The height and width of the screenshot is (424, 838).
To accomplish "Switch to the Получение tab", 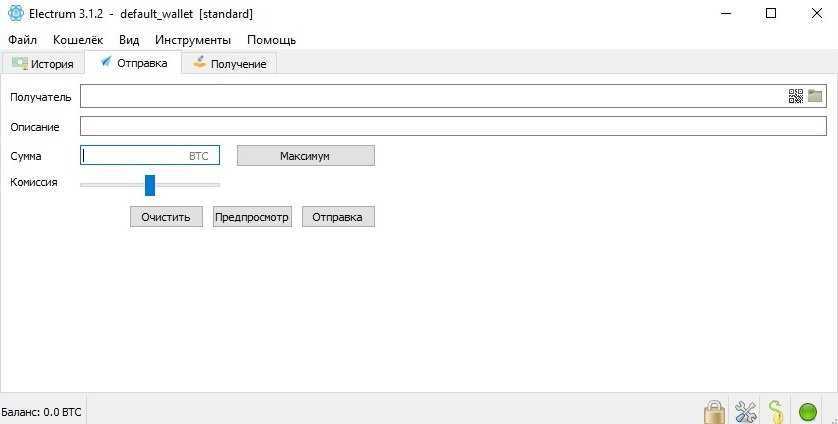I will click(x=229, y=64).
